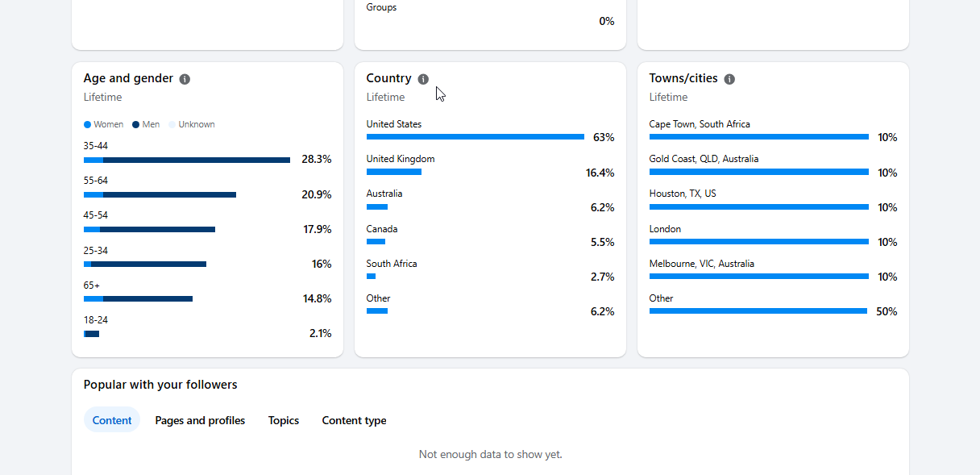Click the United States country bar
Screen dimensions: 980x475
[475, 137]
